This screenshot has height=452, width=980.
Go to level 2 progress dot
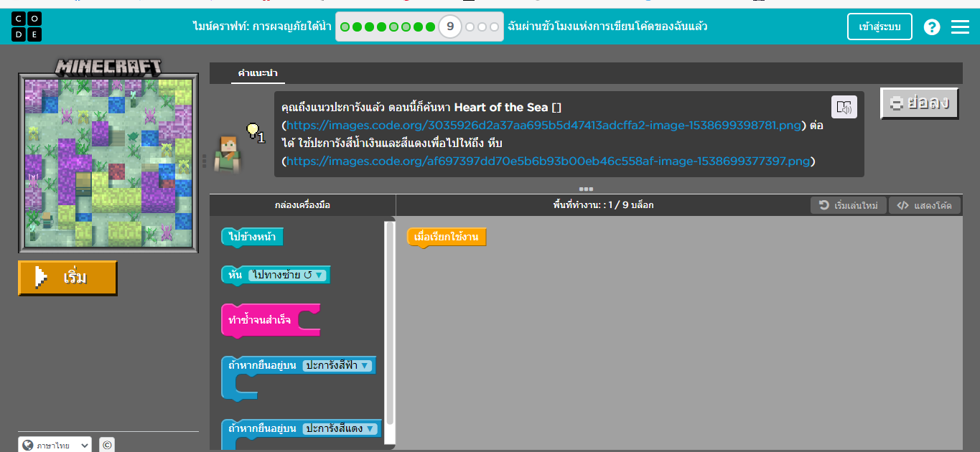click(358, 27)
